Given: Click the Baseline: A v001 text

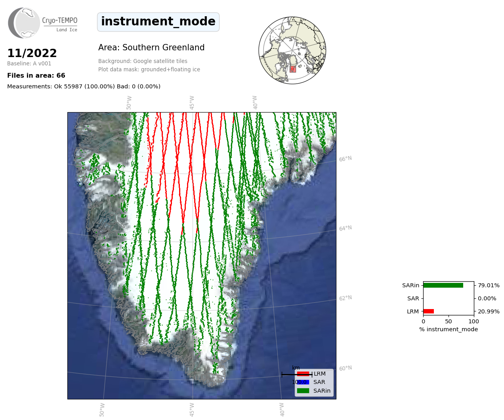Looking at the screenshot, I should pos(29,63).
